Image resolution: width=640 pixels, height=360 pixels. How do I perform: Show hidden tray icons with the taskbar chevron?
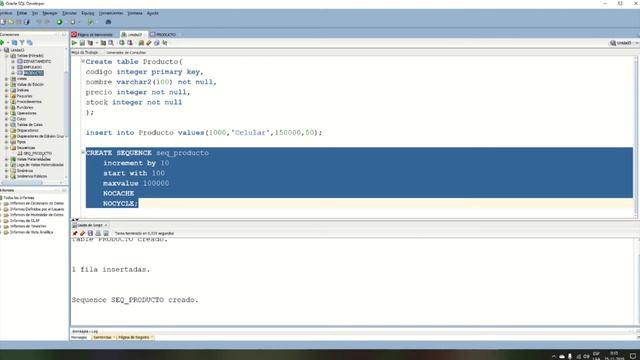coord(554,356)
